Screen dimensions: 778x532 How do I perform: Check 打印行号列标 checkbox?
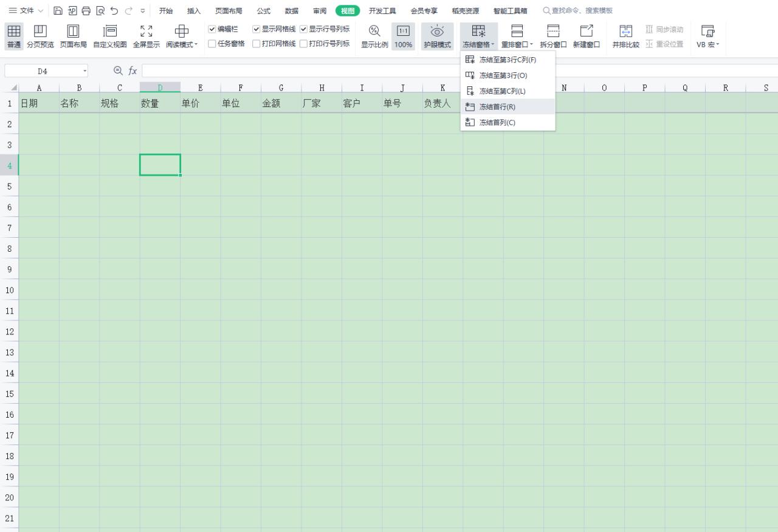pos(303,44)
